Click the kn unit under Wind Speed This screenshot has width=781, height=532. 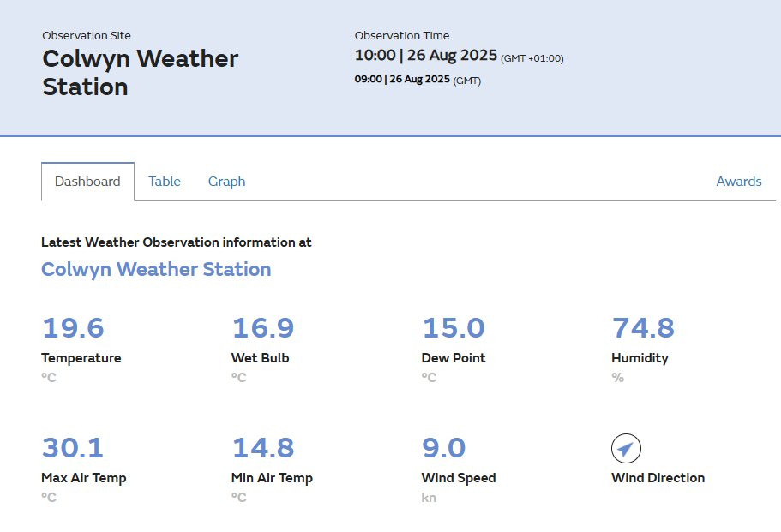coord(429,498)
